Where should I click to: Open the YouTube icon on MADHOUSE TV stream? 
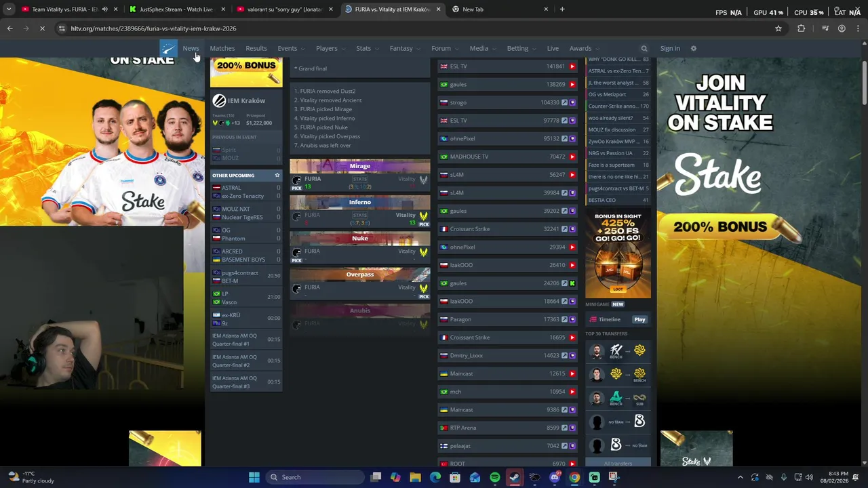[572, 157]
